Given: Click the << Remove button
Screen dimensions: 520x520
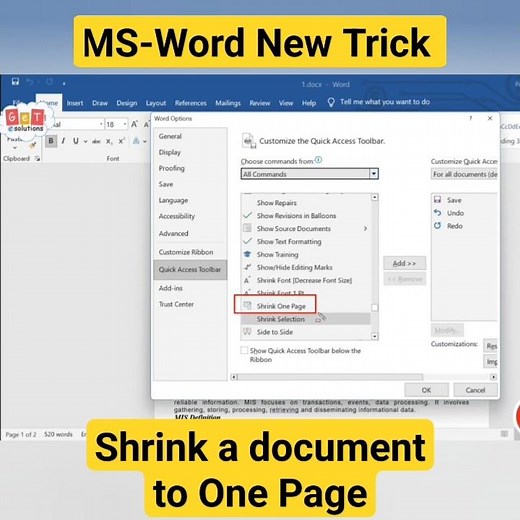Looking at the screenshot, I should point(404,279).
